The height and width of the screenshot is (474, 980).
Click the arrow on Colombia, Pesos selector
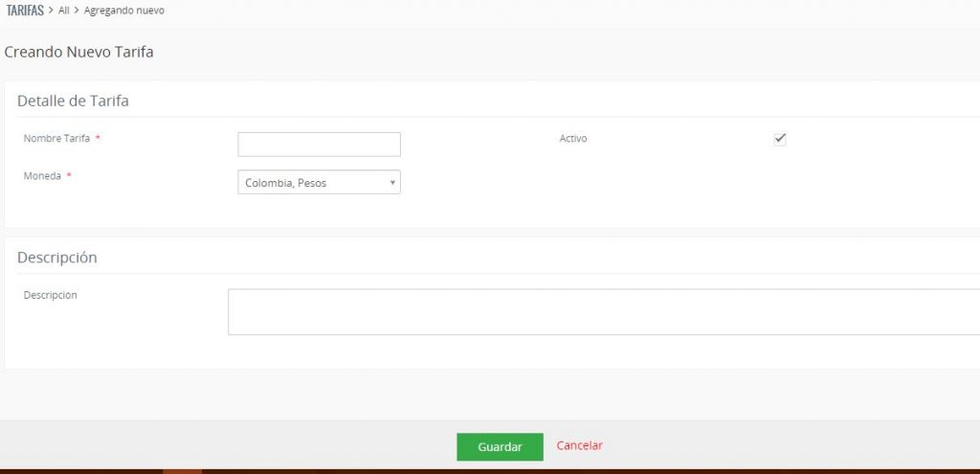click(x=392, y=183)
